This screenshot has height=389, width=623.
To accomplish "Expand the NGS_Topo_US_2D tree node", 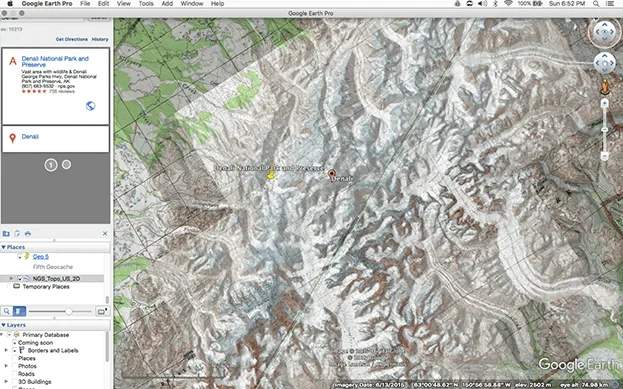I will (x=11, y=279).
